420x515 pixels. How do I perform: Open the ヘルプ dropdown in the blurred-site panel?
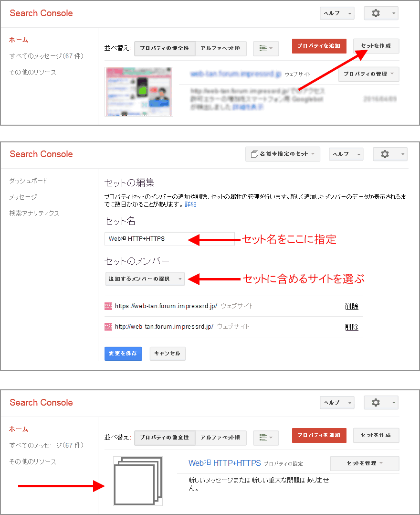click(x=337, y=13)
